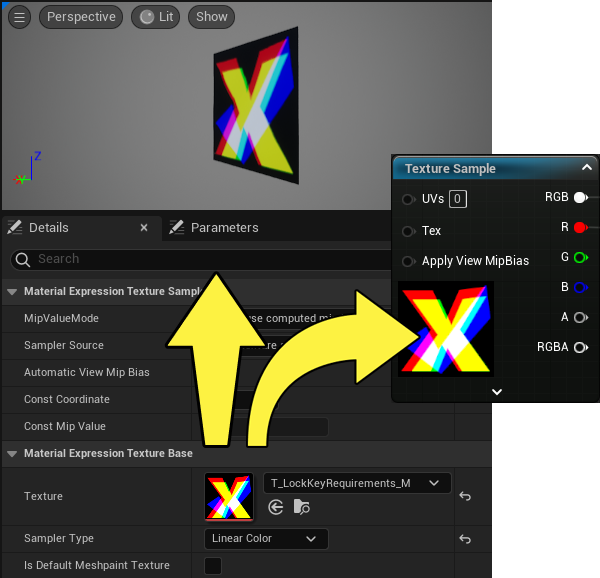Viewport: 600px width, 578px height.
Task: Click the search magnifier icon
Action: pyautogui.click(x=23, y=260)
